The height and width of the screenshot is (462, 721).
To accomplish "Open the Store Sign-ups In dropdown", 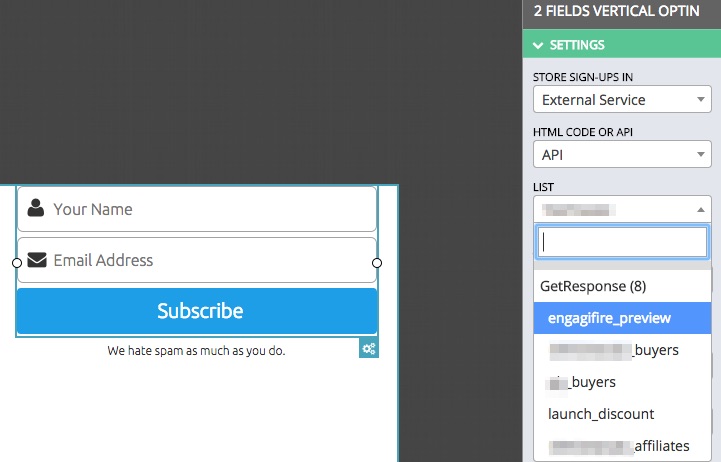I will [x=621, y=100].
